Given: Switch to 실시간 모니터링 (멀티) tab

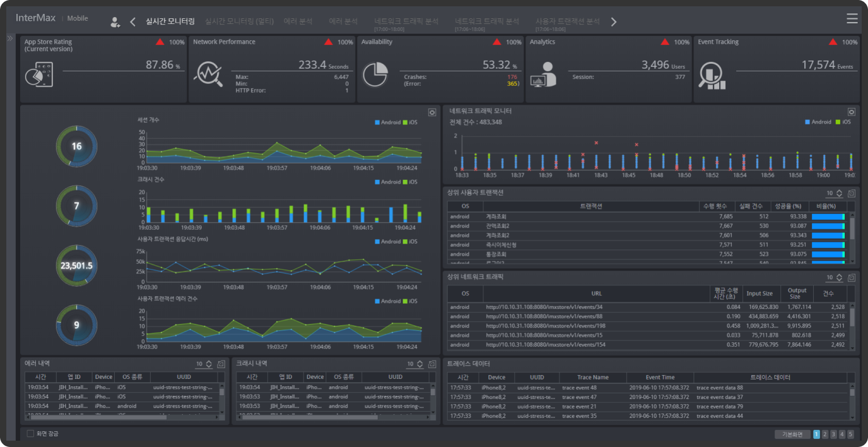Looking at the screenshot, I should coord(239,21).
